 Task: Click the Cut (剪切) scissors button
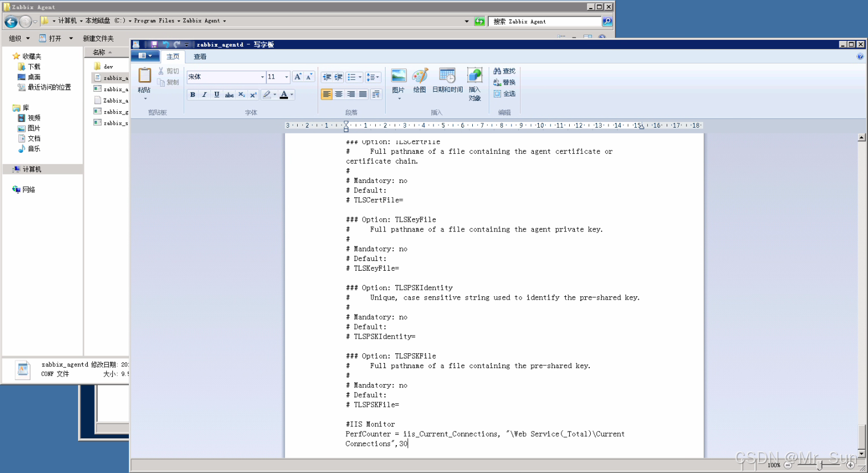click(168, 71)
